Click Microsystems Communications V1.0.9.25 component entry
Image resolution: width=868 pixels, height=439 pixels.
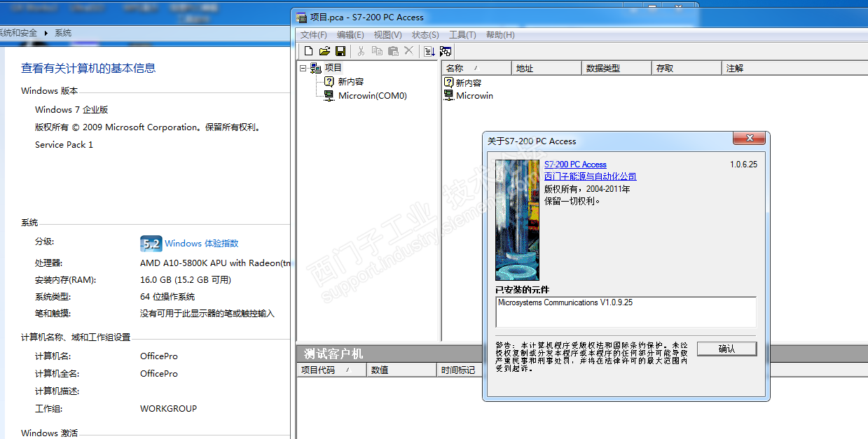point(565,303)
